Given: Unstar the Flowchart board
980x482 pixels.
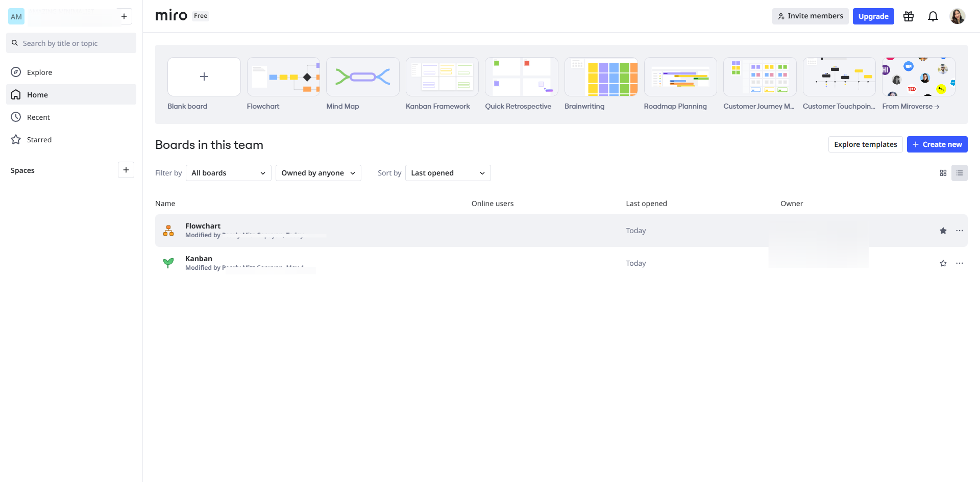Looking at the screenshot, I should (943, 231).
